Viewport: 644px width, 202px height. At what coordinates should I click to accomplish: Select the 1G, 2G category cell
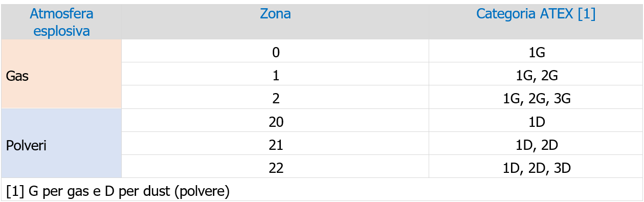536,74
